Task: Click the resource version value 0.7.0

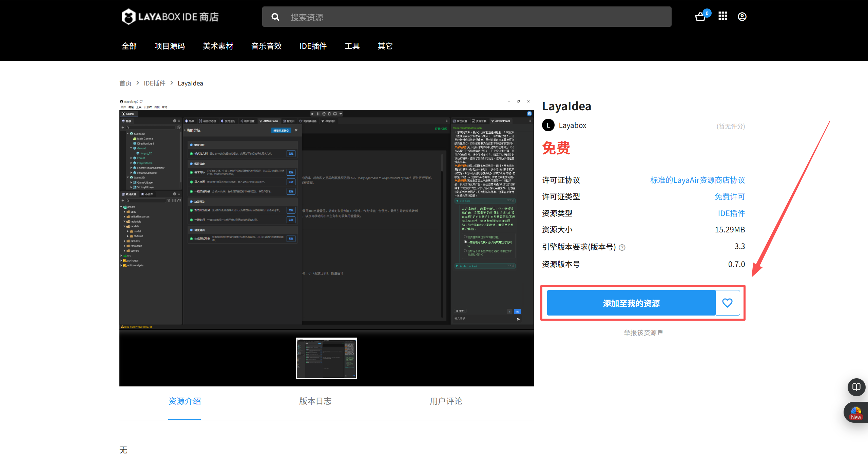Action: (x=737, y=264)
